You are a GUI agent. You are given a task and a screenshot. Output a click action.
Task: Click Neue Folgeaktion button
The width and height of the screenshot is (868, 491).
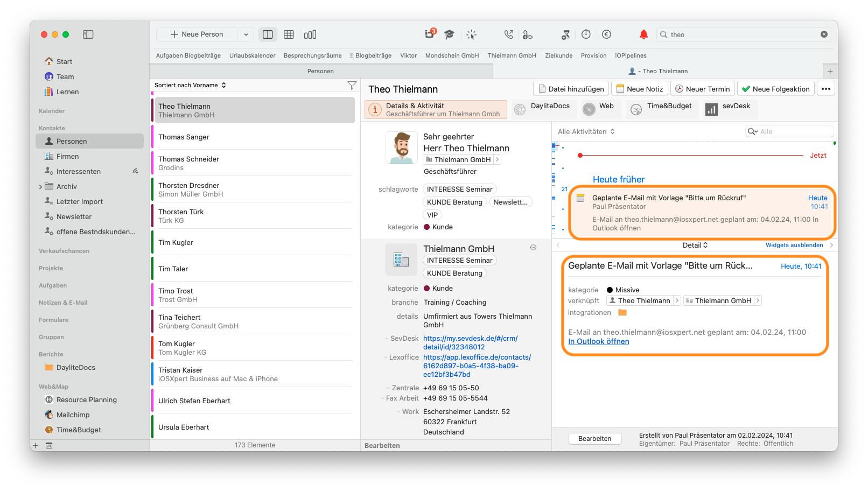[x=776, y=89]
